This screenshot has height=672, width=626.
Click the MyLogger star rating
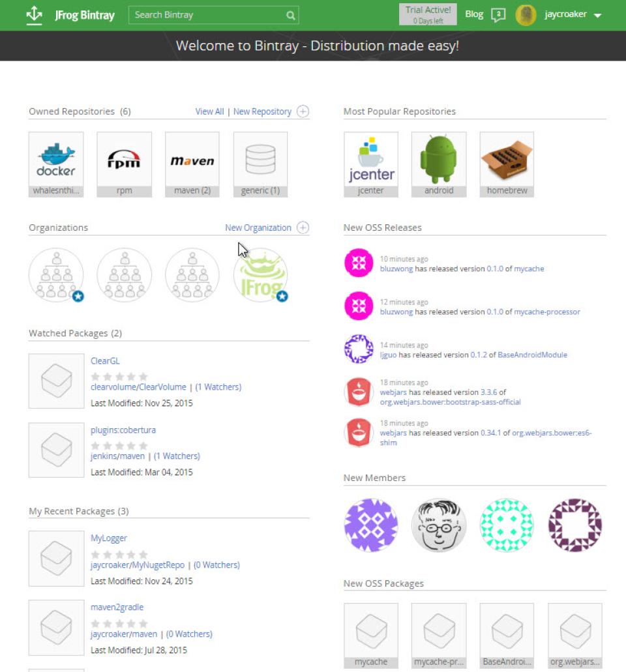point(119,555)
